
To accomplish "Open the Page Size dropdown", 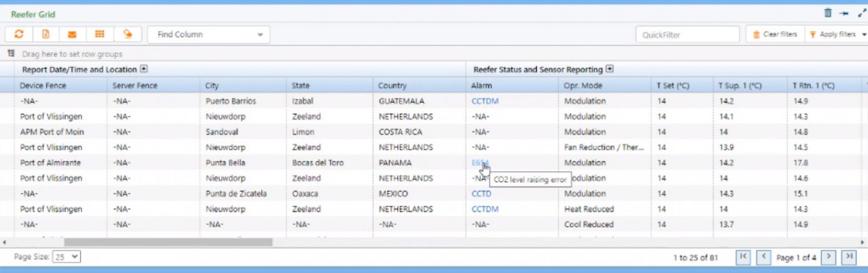I will click(x=67, y=256).
